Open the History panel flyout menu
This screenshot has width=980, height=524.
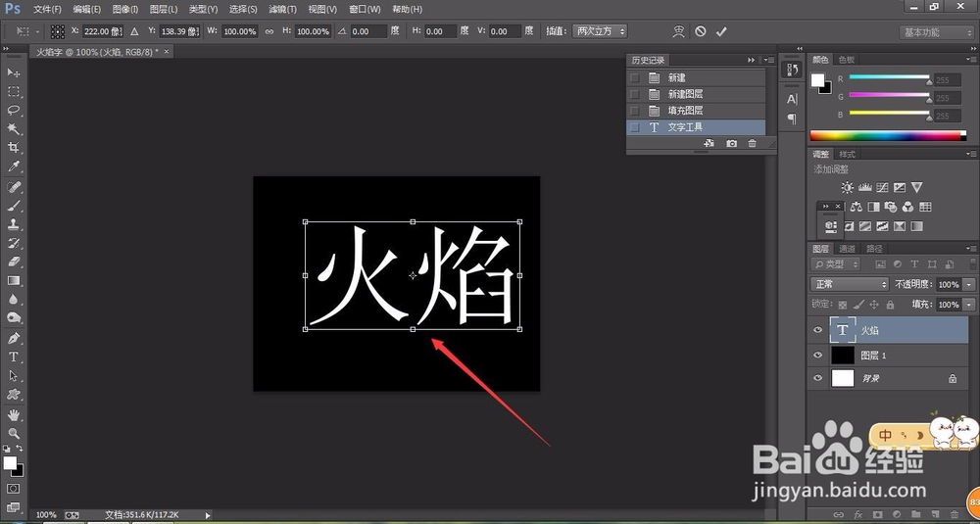click(768, 60)
